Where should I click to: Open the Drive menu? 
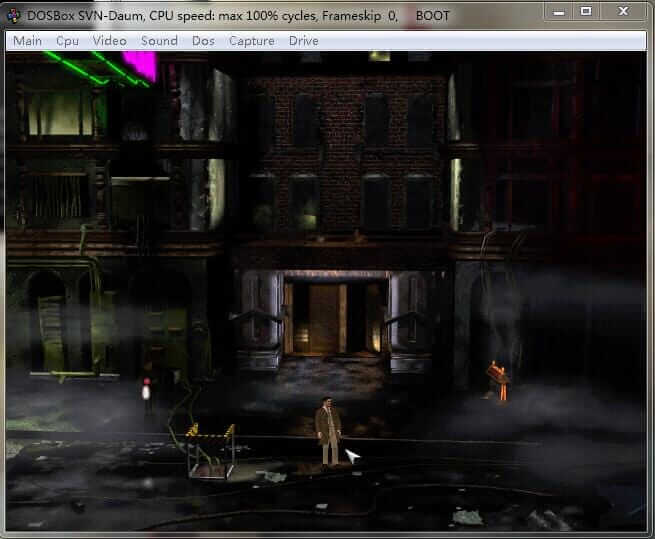[x=303, y=41]
